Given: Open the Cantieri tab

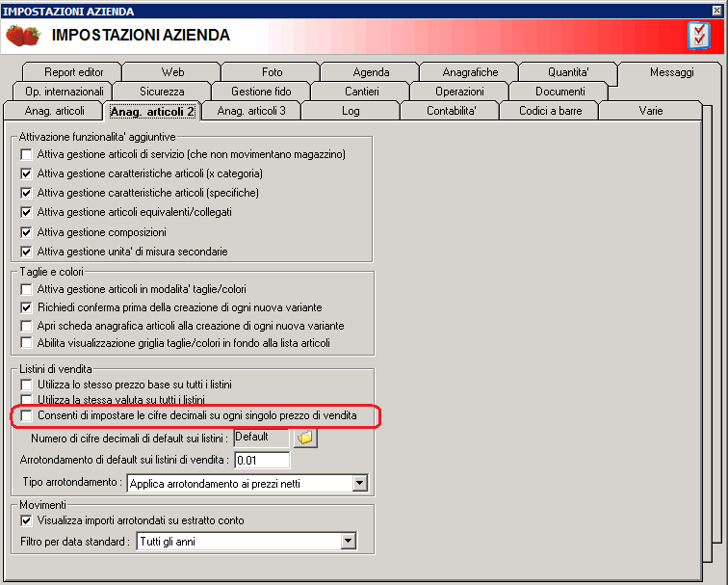Looking at the screenshot, I should [362, 92].
